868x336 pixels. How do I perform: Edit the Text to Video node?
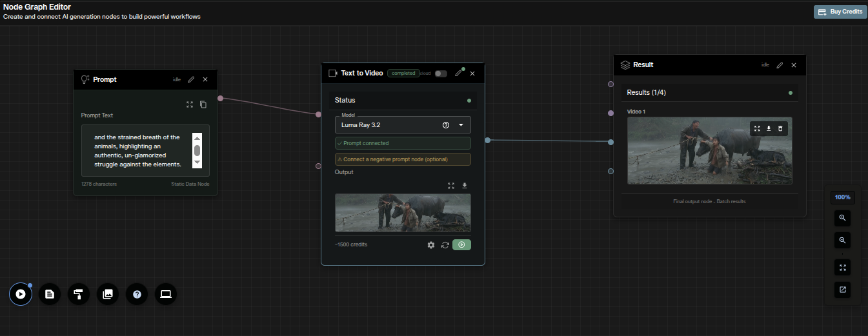[x=459, y=73]
